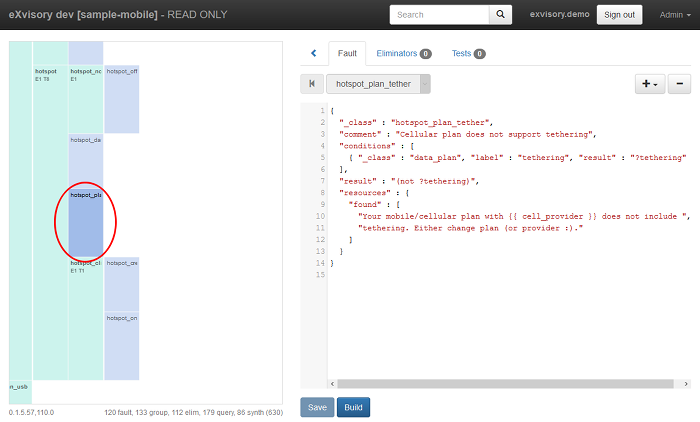Click the "resources" line in editor
This screenshot has width=700, height=422.
coord(374,193)
